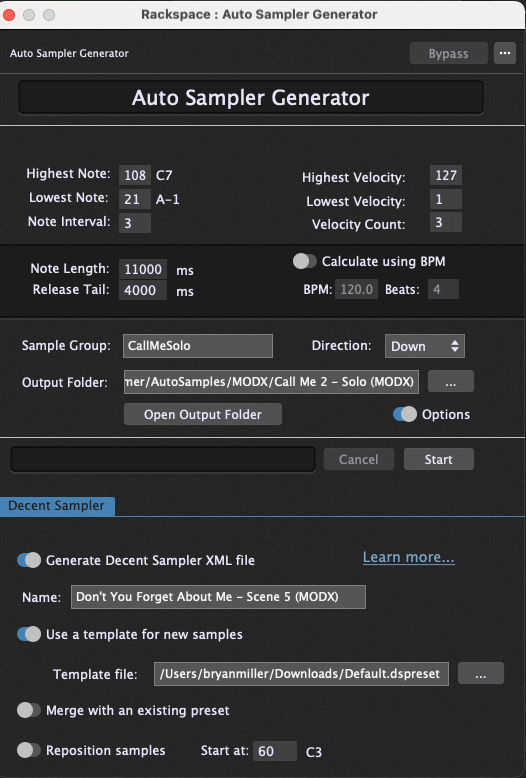
Task: Browse for output folder with ellipsis button
Action: [x=451, y=382]
